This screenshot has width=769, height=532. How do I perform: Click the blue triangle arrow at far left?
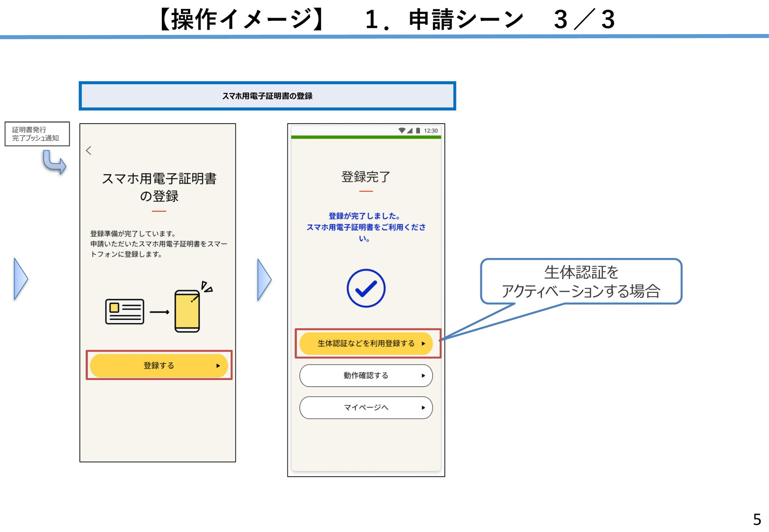(21, 279)
